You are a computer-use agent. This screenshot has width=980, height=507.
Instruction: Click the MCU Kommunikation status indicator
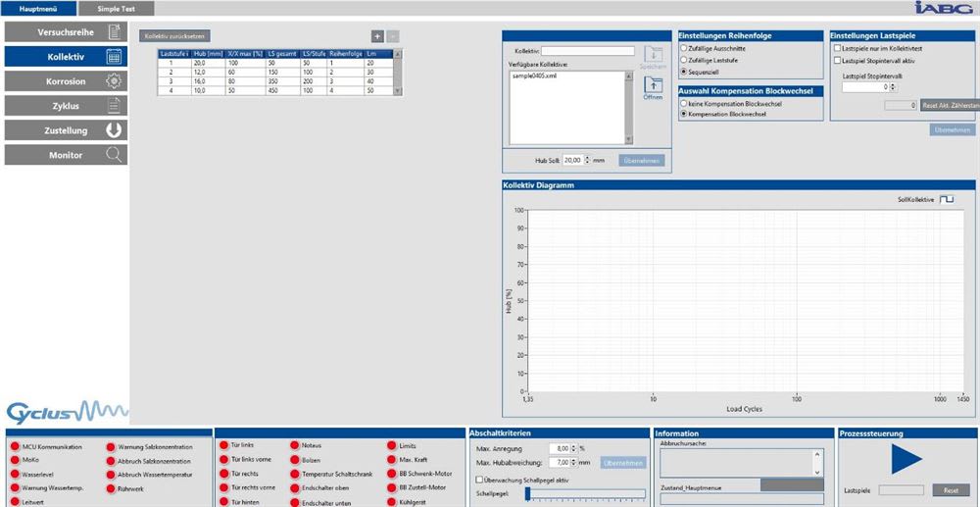point(16,447)
